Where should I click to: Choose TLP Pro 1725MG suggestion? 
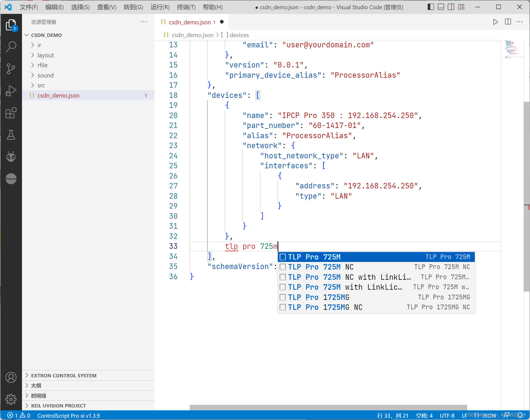318,297
